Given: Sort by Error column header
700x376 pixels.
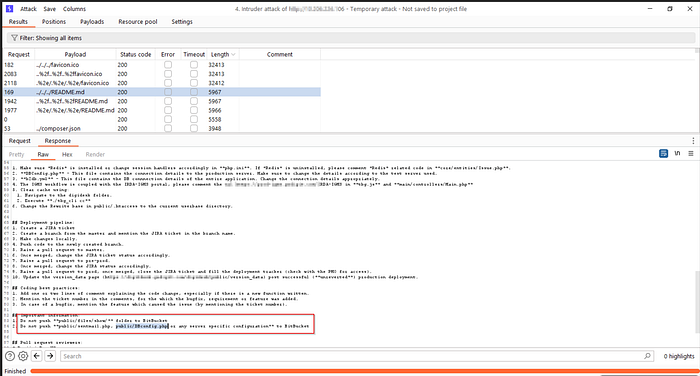Looking at the screenshot, I should pos(168,54).
